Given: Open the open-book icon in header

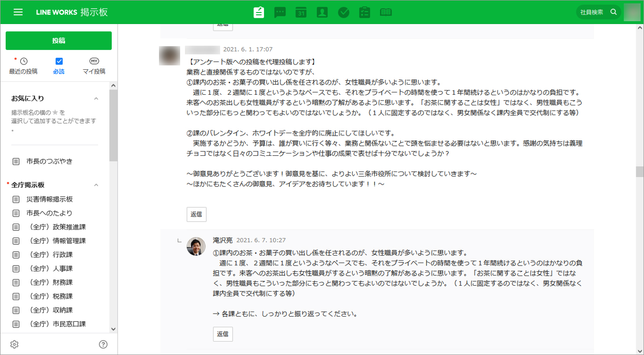Looking at the screenshot, I should (x=386, y=13).
